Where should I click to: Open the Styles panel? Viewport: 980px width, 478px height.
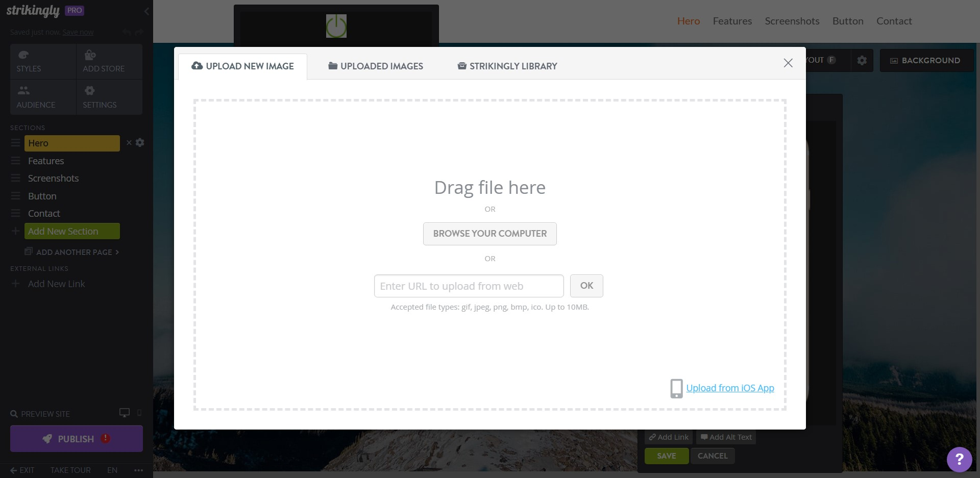coord(28,61)
